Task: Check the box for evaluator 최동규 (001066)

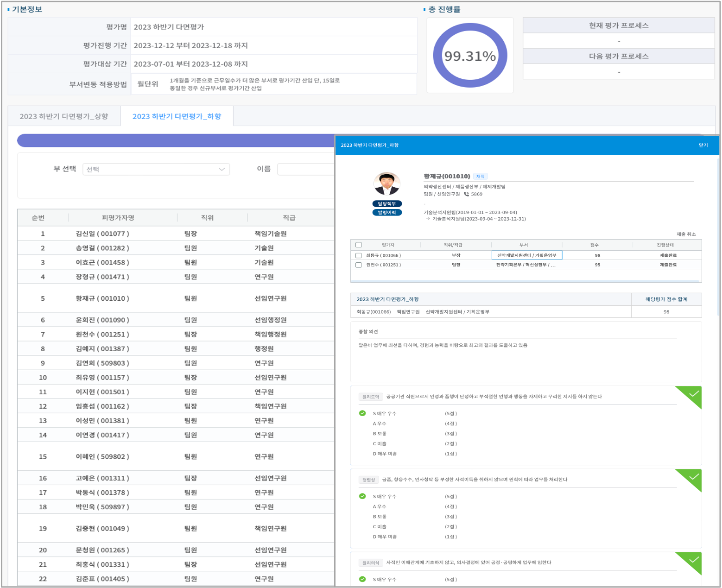Action: tap(358, 255)
